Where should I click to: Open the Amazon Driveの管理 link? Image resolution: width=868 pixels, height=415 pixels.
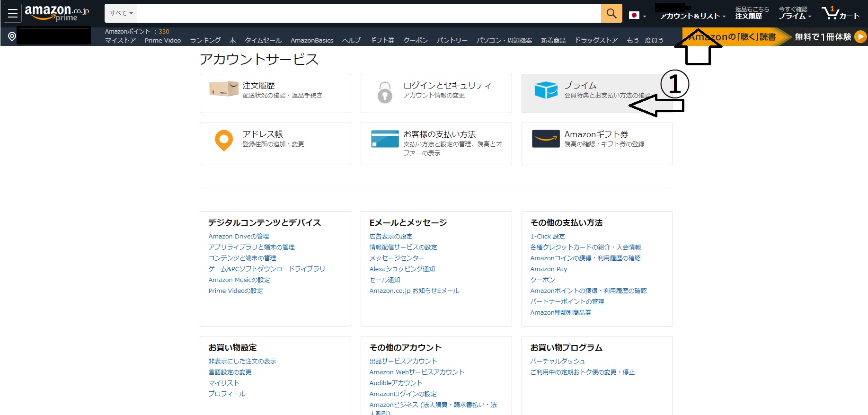[x=239, y=236]
